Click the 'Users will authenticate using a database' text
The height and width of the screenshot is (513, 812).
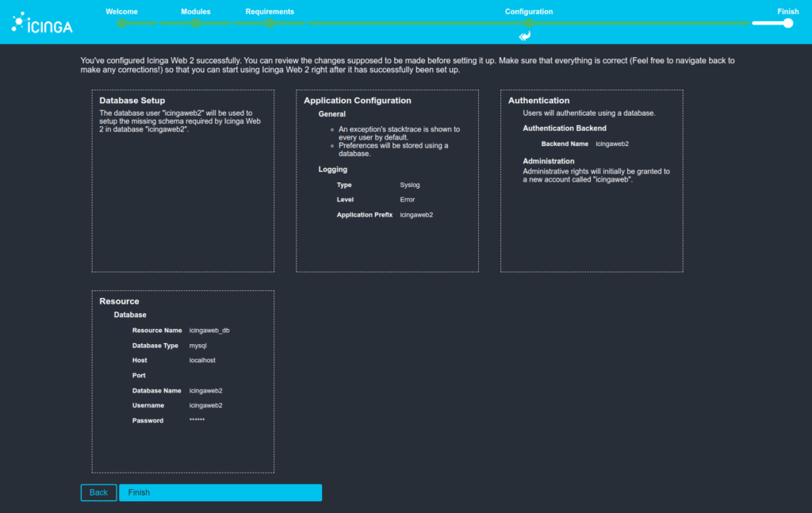[589, 113]
